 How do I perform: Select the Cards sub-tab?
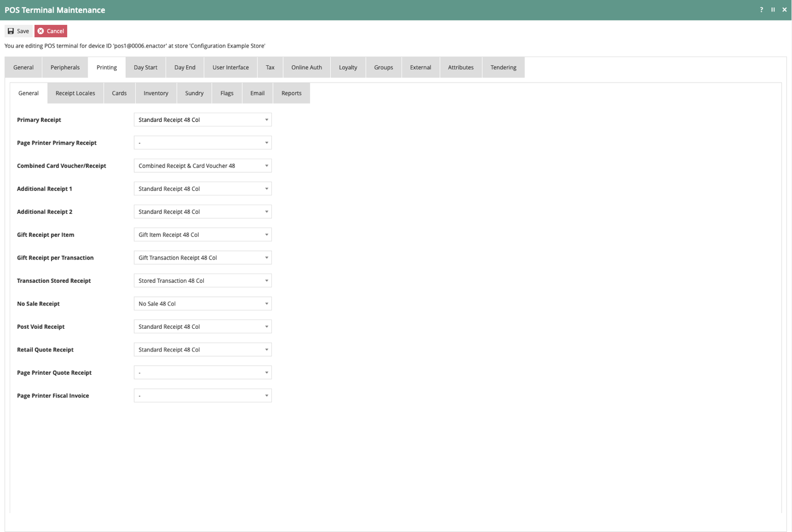pyautogui.click(x=120, y=93)
